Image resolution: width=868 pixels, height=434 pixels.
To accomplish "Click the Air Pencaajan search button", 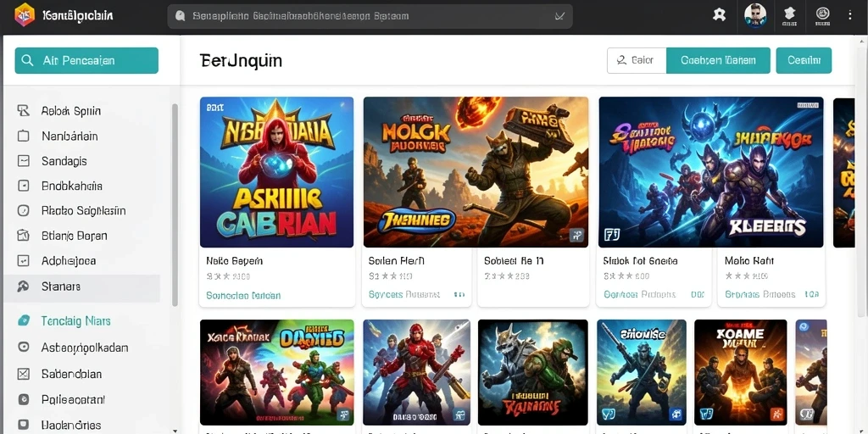I will (x=86, y=60).
